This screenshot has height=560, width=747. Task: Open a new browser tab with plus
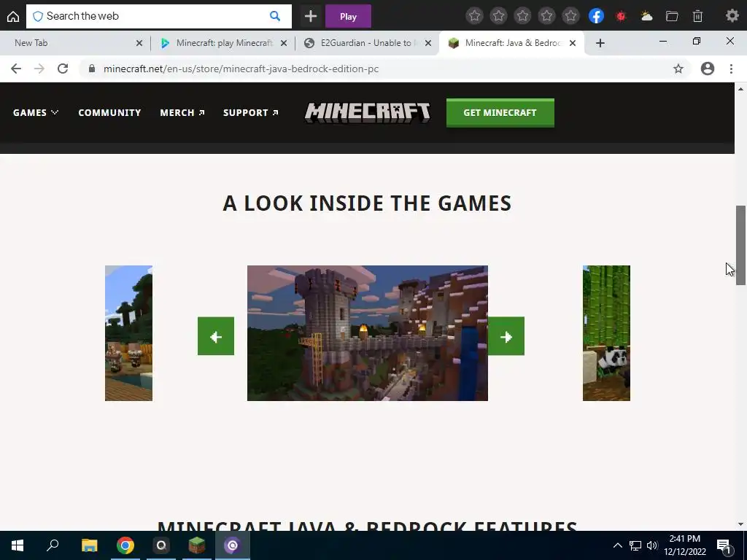(600, 43)
